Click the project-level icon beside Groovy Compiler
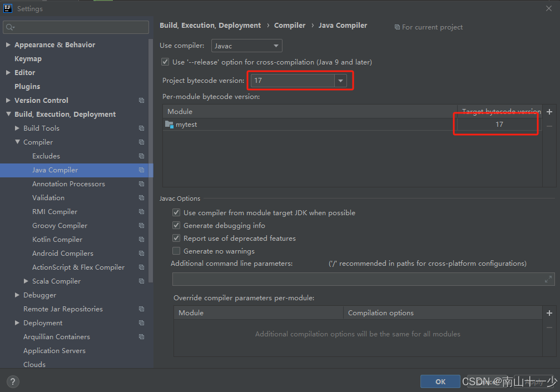Image resolution: width=560 pixels, height=392 pixels. 141,226
